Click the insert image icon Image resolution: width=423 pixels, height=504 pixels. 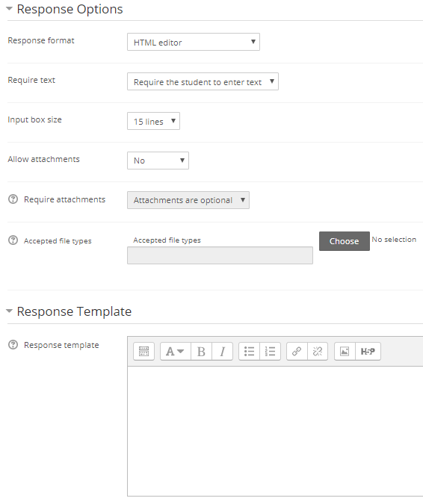345,351
